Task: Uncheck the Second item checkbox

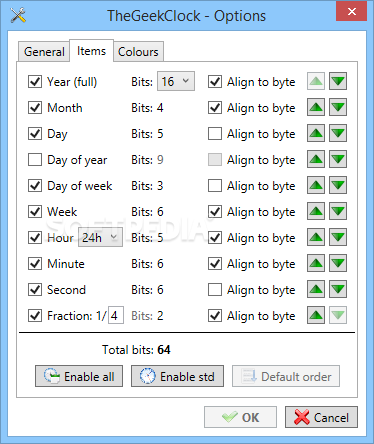Action: click(x=35, y=290)
